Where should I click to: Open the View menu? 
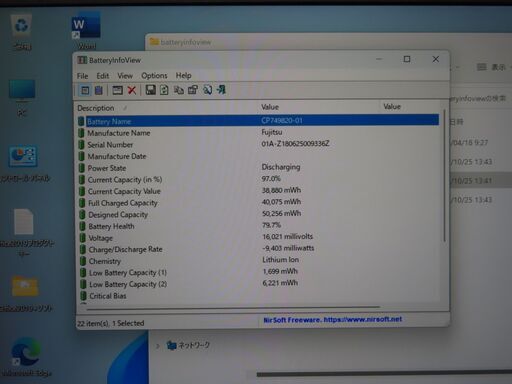125,76
